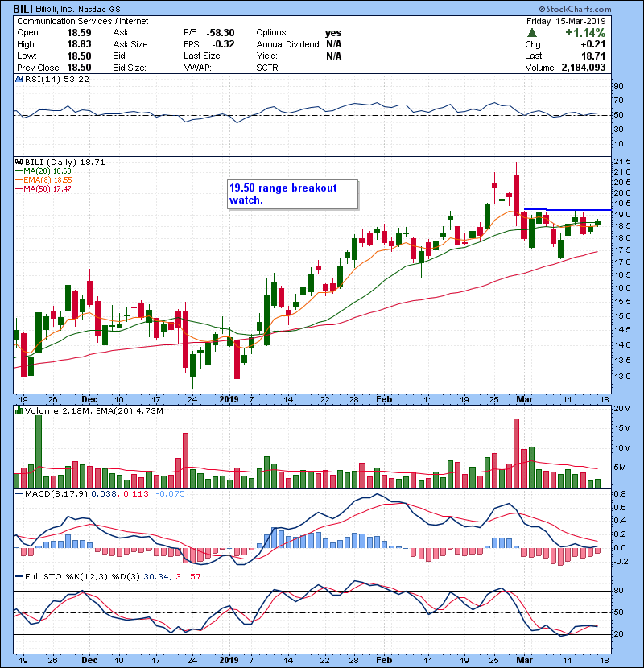Click the Annual Dividend N/A value
Viewport: 644px width, 668px height.
[x=334, y=44]
